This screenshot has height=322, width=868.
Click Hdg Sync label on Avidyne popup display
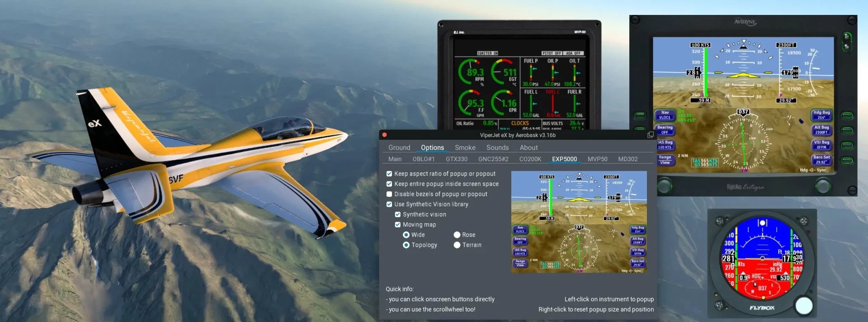[x=812, y=170]
